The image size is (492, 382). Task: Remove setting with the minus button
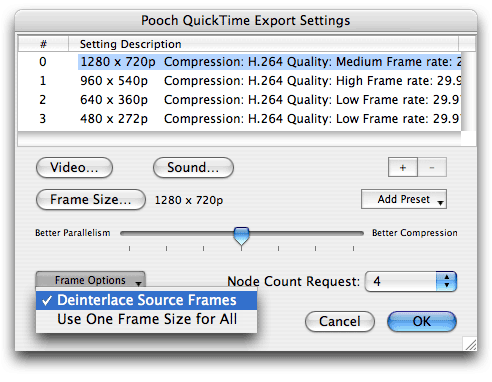click(x=432, y=167)
